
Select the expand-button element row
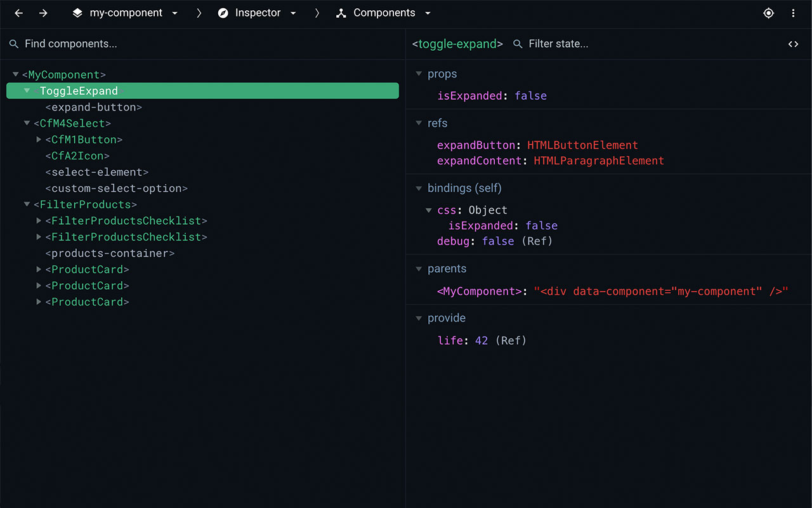(x=202, y=107)
